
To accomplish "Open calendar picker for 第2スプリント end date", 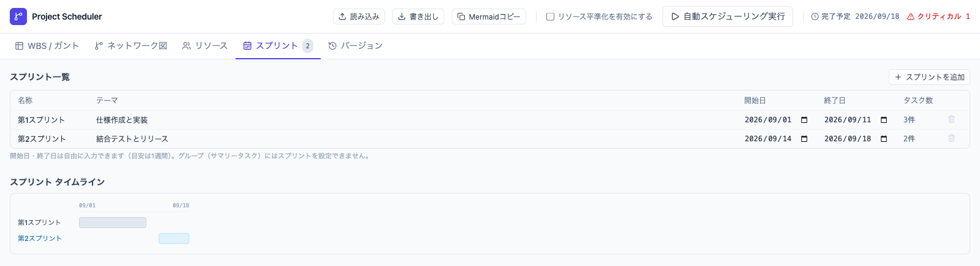I will point(884,139).
